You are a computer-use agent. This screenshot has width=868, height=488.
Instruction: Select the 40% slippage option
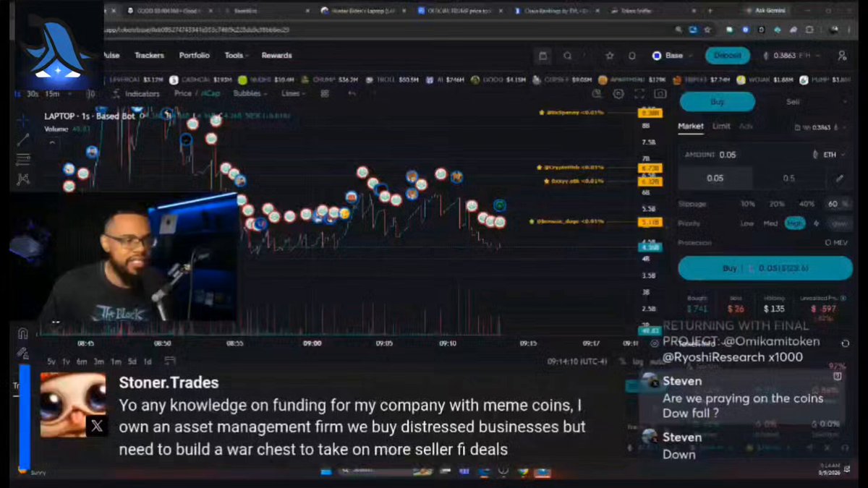pos(807,205)
